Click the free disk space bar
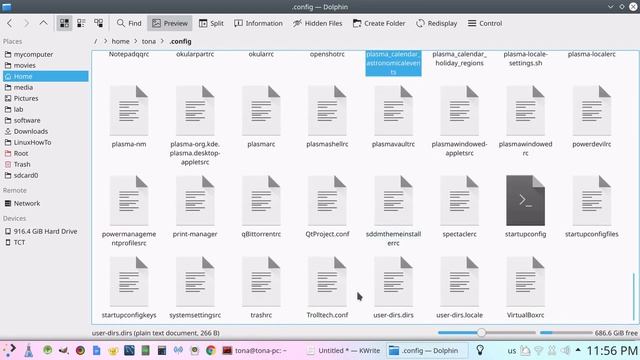Image resolution: width=640 pixels, height=360 pixels. [566, 333]
